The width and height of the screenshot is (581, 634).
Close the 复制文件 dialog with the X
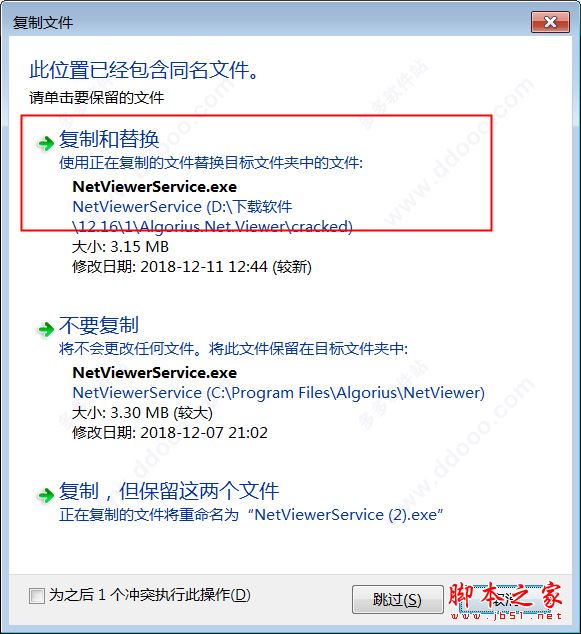pos(550,22)
